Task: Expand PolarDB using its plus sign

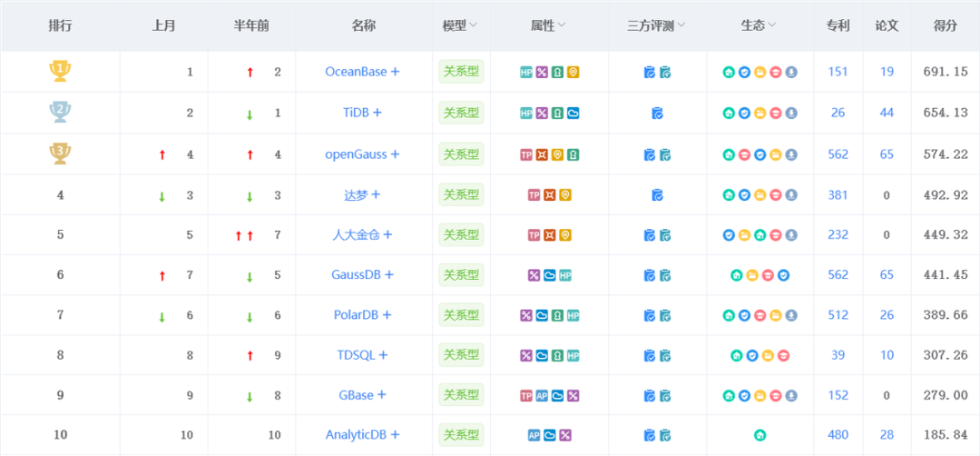Action: tap(387, 314)
